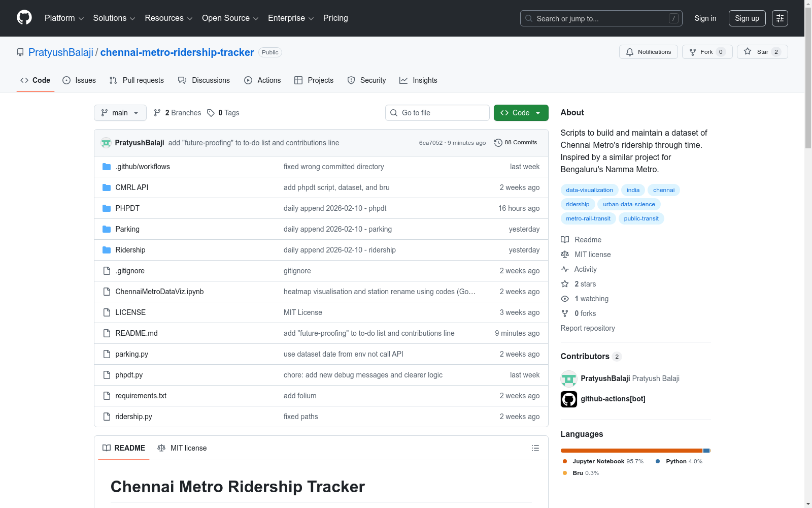Open the PratyushBalaji owner profile link
The width and height of the screenshot is (812, 508).
coord(61,52)
